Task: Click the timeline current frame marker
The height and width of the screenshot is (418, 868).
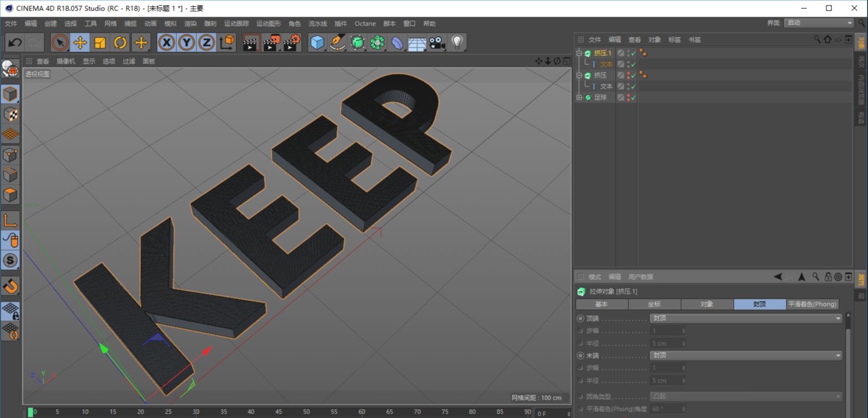Action: coord(31,412)
